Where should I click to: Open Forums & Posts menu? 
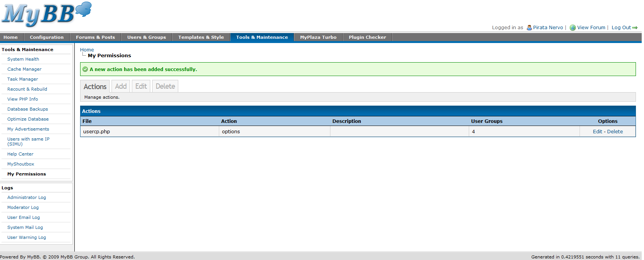tap(95, 37)
